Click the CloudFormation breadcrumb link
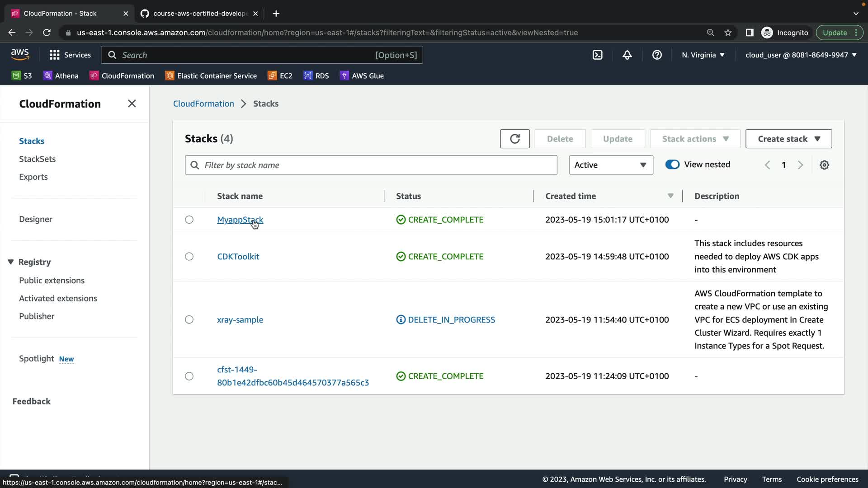This screenshot has width=868, height=488. [x=203, y=103]
